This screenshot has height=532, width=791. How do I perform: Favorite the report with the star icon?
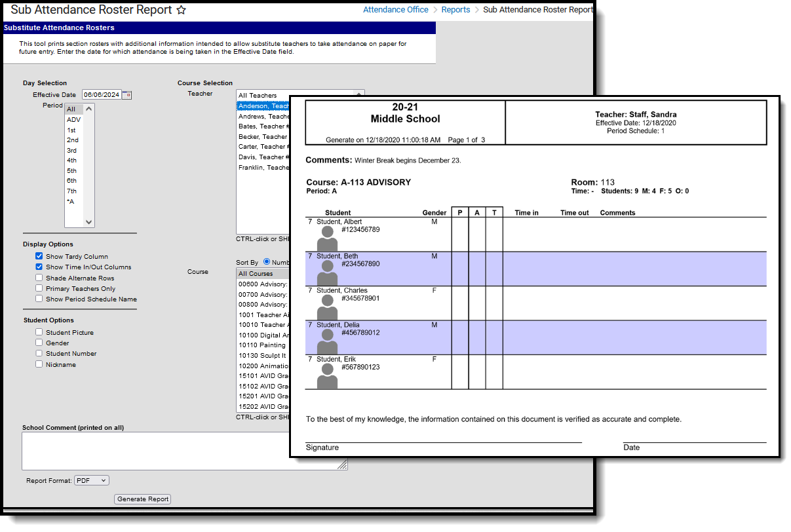pyautogui.click(x=182, y=10)
